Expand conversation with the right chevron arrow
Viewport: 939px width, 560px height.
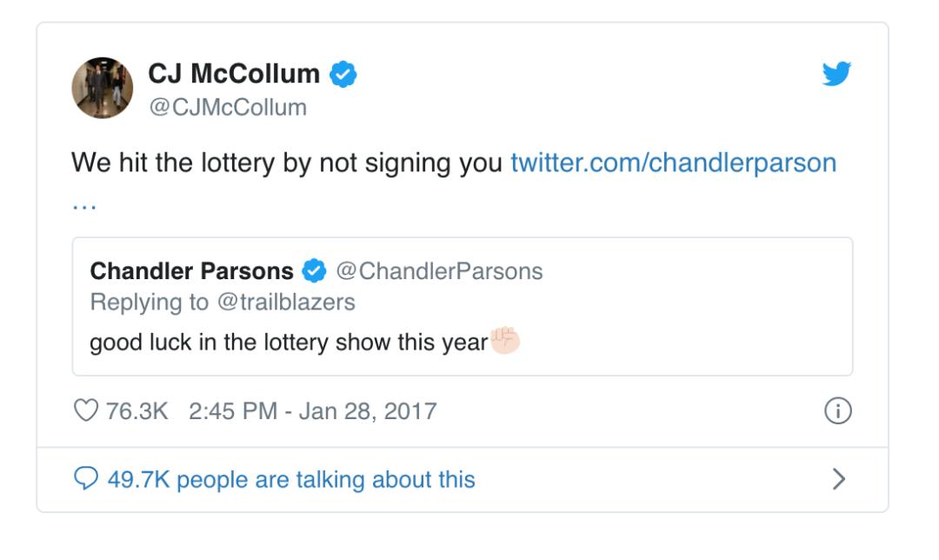(x=839, y=479)
